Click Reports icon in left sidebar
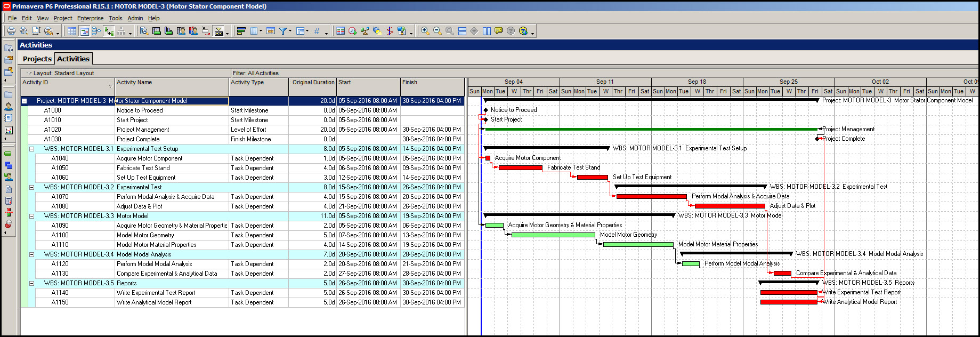The image size is (980, 337). [x=8, y=118]
